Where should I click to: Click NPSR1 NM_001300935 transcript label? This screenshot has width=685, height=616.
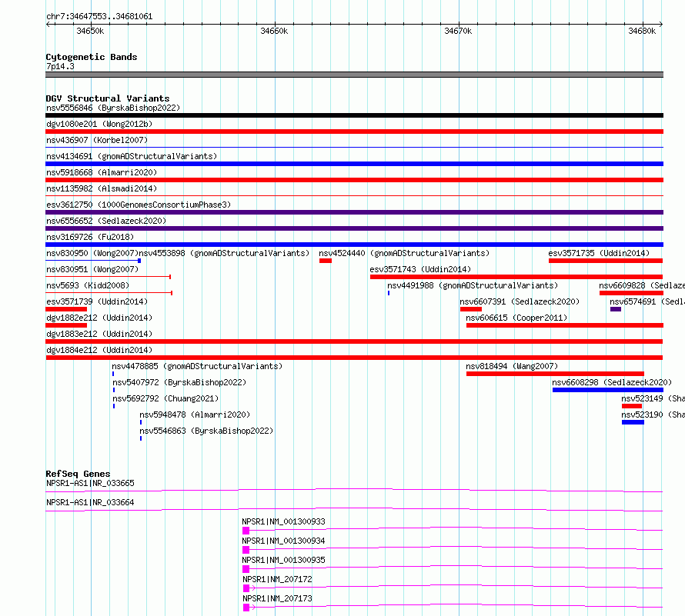click(x=283, y=560)
